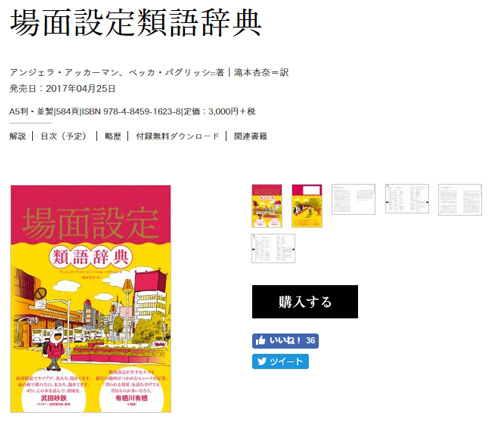Click the Facebook thumbs-up icon
Screen dimensions: 490x423
pyautogui.click(x=260, y=341)
